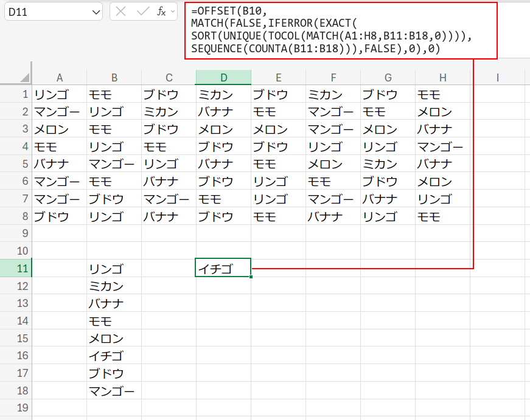Screen dimensions: 530x420
Task: Select column H header
Action: click(x=442, y=77)
